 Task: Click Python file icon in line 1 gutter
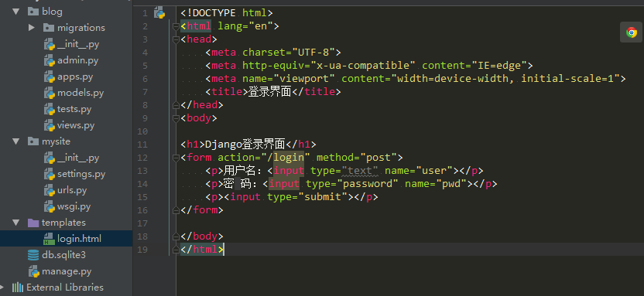pos(159,12)
